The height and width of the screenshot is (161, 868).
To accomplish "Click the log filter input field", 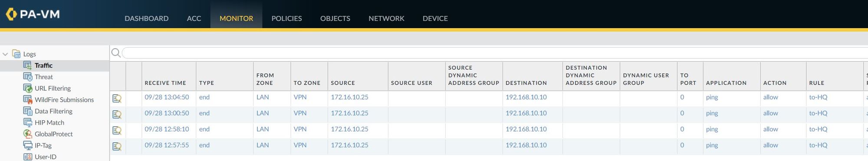I will 495,53.
